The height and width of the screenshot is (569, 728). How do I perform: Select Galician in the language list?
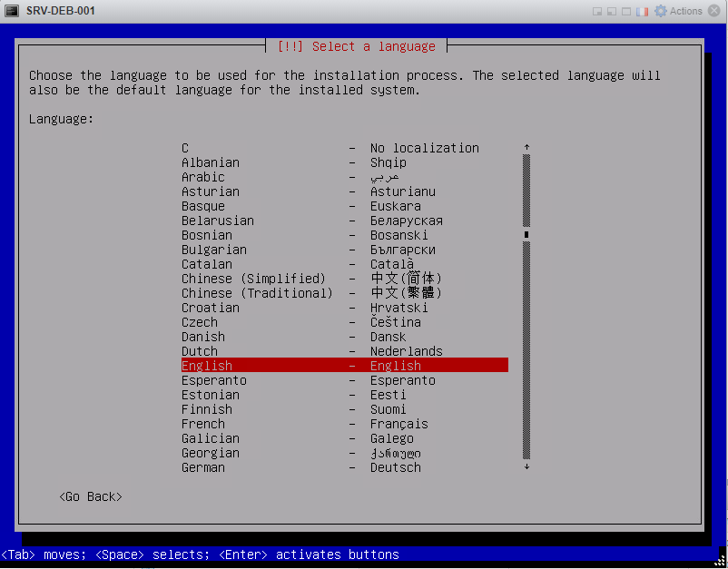coord(345,438)
